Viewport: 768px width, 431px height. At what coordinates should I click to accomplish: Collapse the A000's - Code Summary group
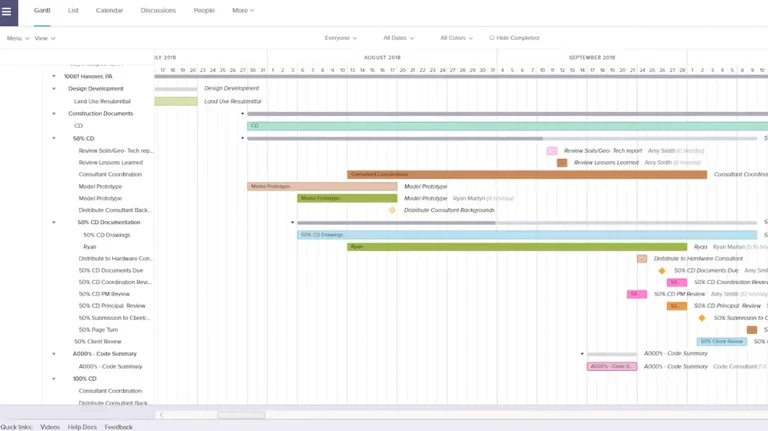[54, 354]
